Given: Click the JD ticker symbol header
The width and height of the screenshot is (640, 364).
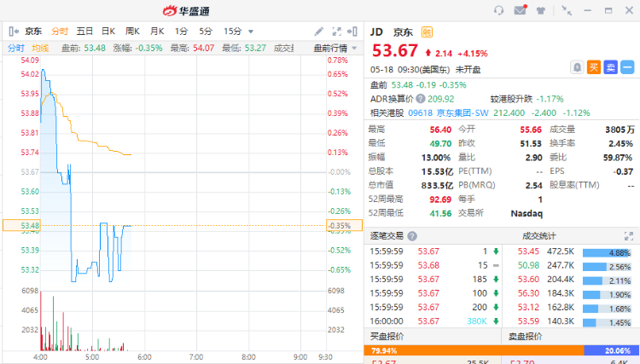Looking at the screenshot, I should coord(376,32).
